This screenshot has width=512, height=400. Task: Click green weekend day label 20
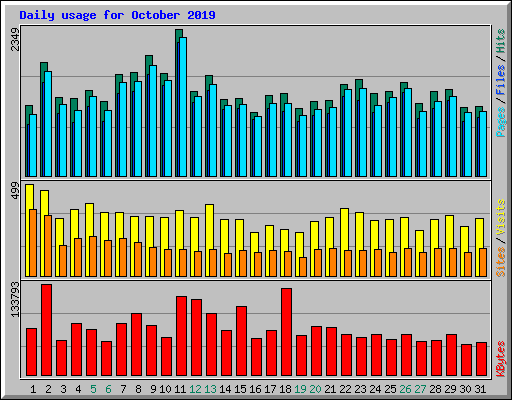pos(315,389)
